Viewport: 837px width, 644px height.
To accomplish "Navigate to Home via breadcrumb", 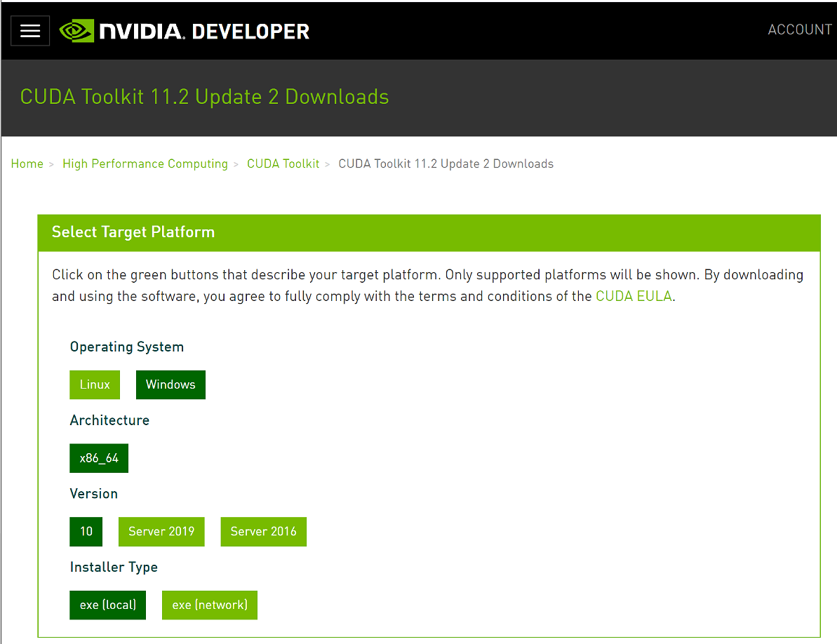I will coord(27,163).
